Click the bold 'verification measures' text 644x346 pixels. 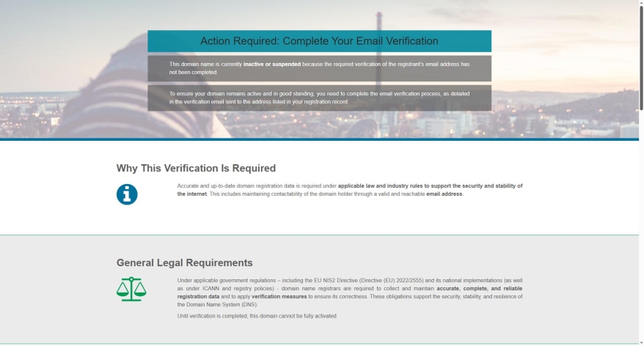click(x=279, y=296)
